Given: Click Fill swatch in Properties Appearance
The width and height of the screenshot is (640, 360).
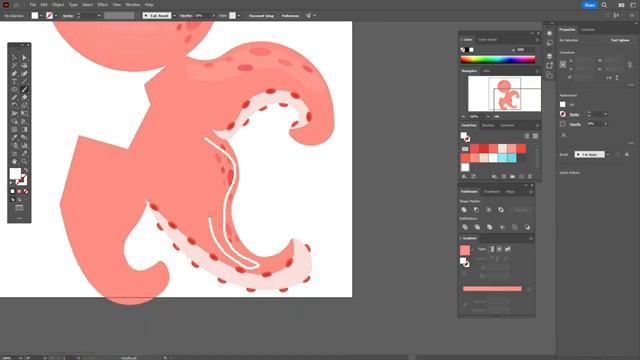Looking at the screenshot, I should click(563, 104).
